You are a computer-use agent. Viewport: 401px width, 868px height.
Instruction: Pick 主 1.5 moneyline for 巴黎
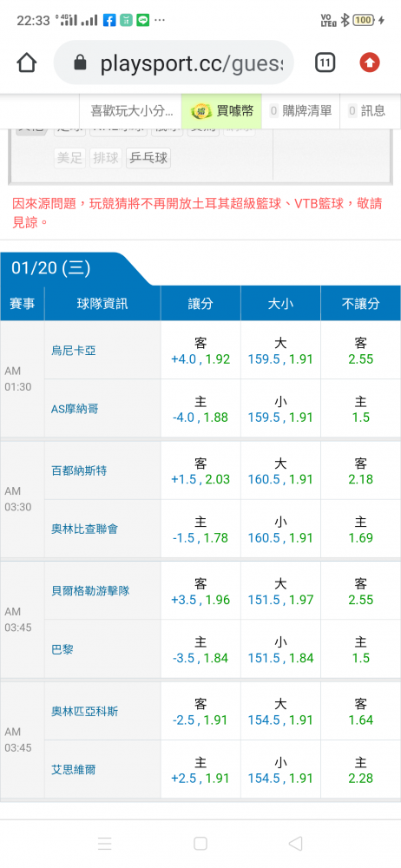tap(360, 650)
